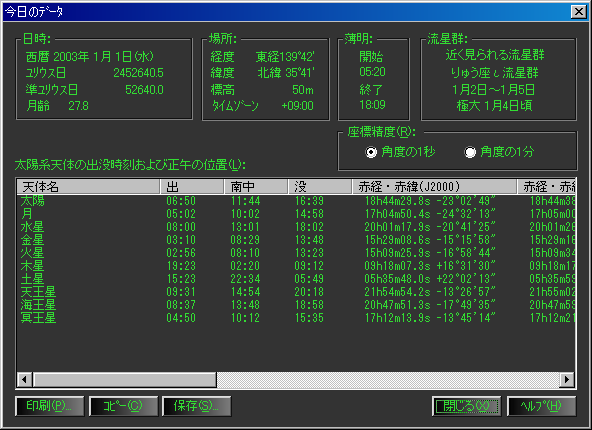Click the scrollbar track right of thumb
Viewport: 592px width, 430px height.
(x=388, y=379)
